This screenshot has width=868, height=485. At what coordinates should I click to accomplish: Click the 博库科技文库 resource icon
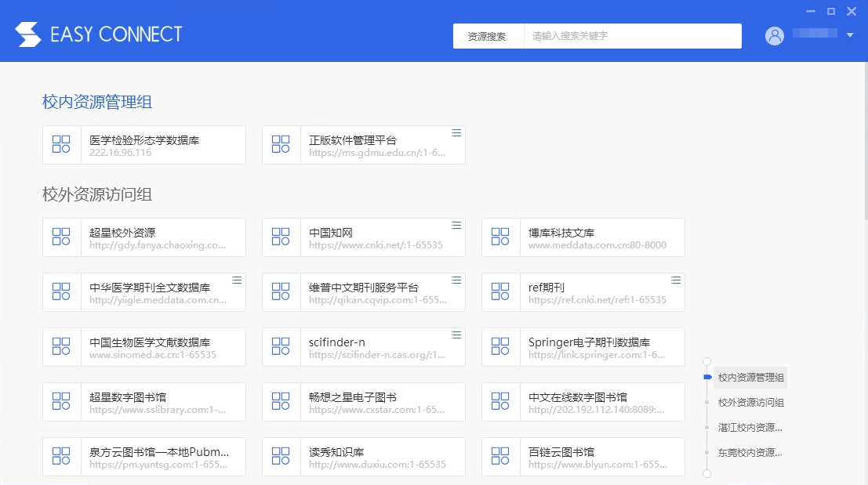pos(500,237)
